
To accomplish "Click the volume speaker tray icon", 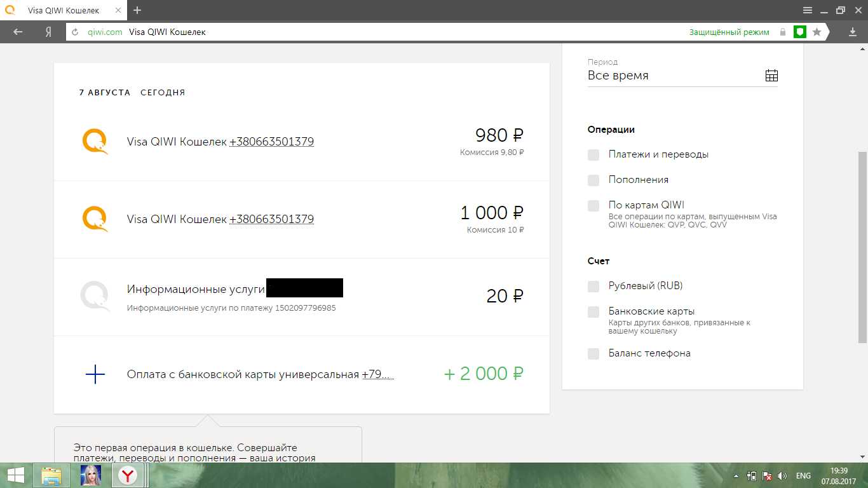I will tap(782, 476).
